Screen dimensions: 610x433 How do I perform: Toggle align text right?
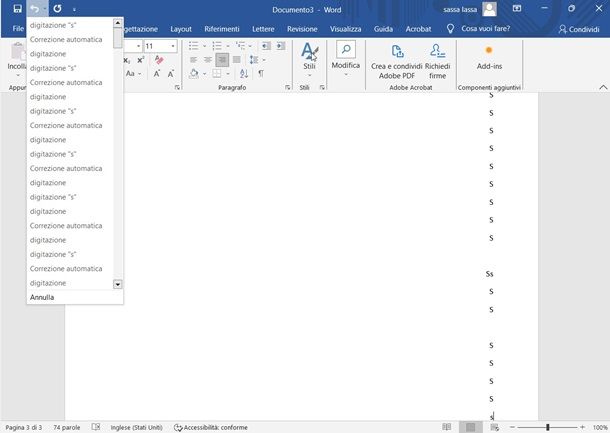point(222,60)
